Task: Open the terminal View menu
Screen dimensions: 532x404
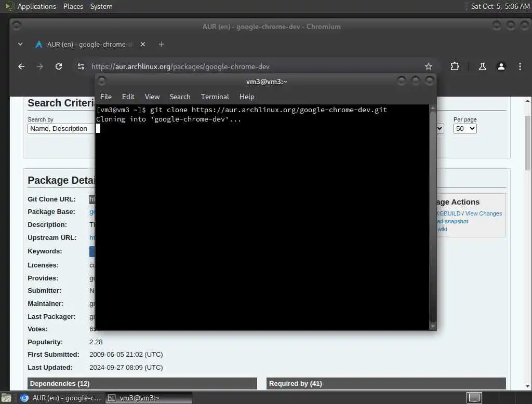Action: click(x=152, y=97)
